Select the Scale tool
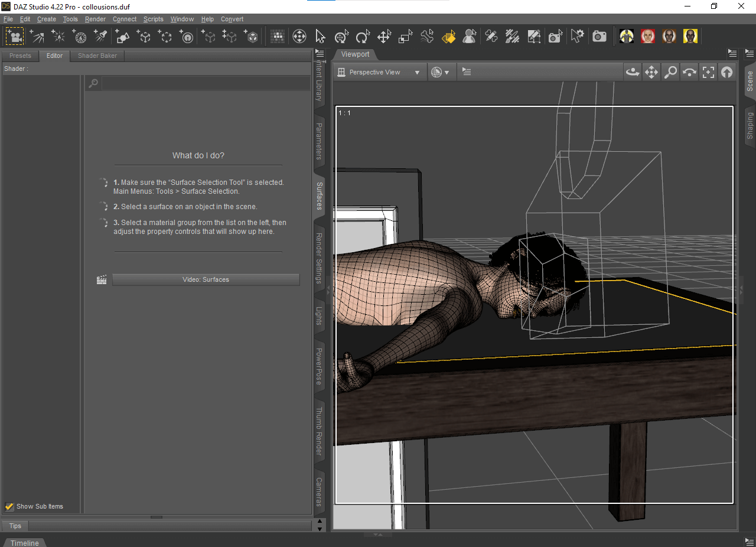The height and width of the screenshot is (547, 756). [405, 37]
